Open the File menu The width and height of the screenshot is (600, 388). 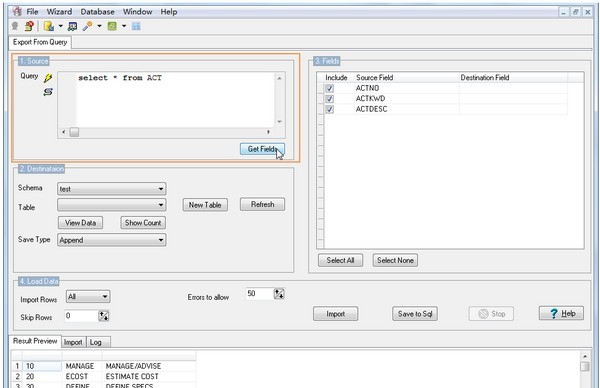pos(32,11)
